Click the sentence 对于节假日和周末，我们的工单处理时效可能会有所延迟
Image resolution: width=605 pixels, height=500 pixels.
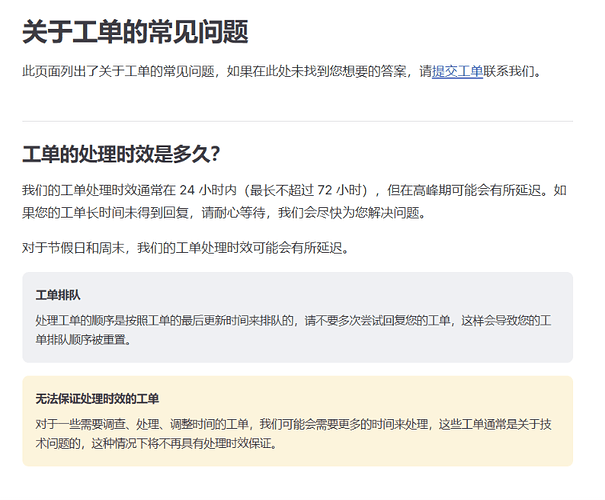pos(185,248)
